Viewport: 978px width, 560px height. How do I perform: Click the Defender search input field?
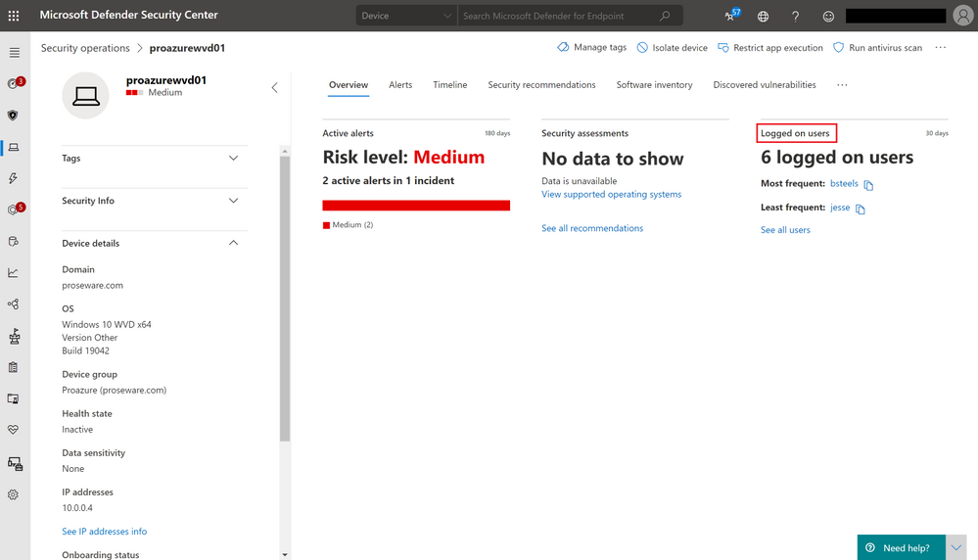[558, 16]
